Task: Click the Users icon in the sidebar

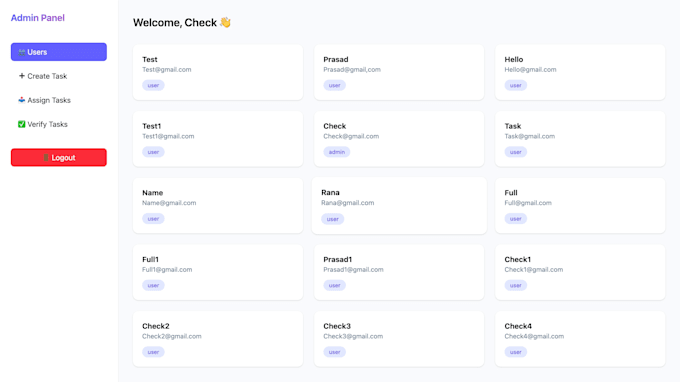Action: 22,52
